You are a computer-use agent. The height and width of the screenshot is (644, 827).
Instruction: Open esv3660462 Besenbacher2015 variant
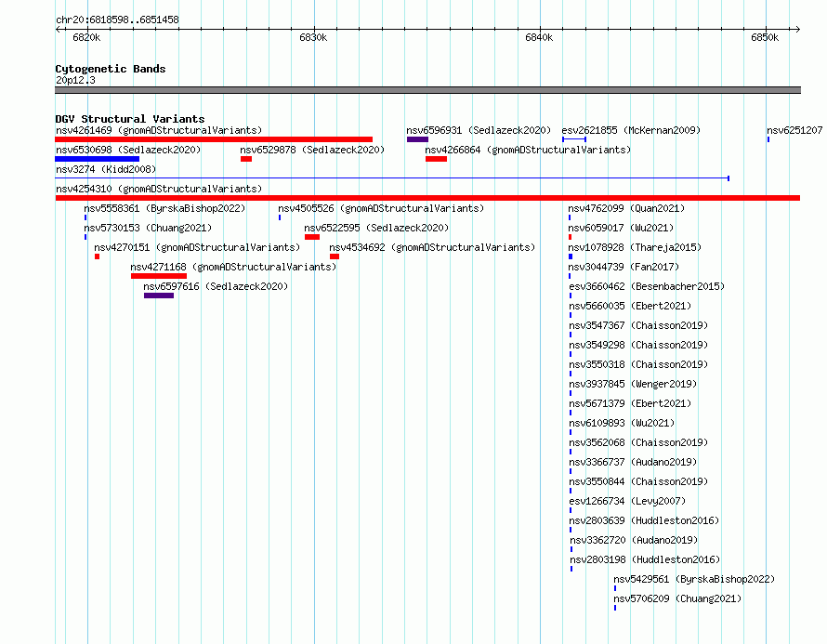pyautogui.click(x=647, y=286)
